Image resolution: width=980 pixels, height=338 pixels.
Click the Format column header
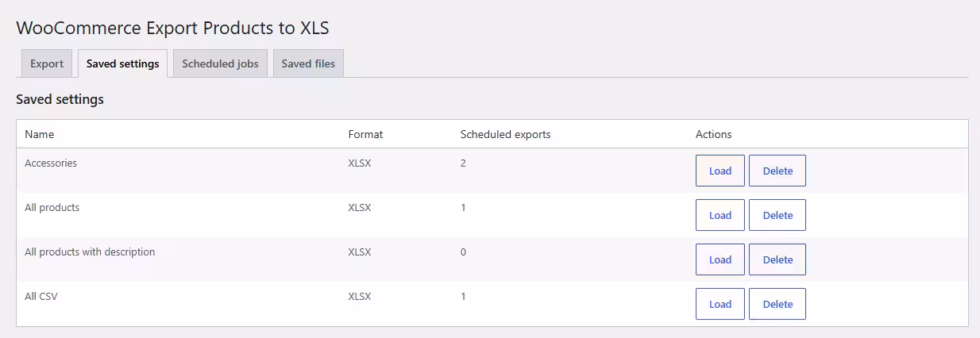365,134
